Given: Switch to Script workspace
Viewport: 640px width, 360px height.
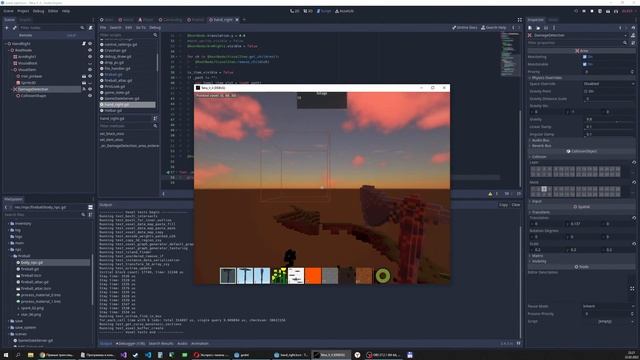Looking at the screenshot, I should (324, 11).
